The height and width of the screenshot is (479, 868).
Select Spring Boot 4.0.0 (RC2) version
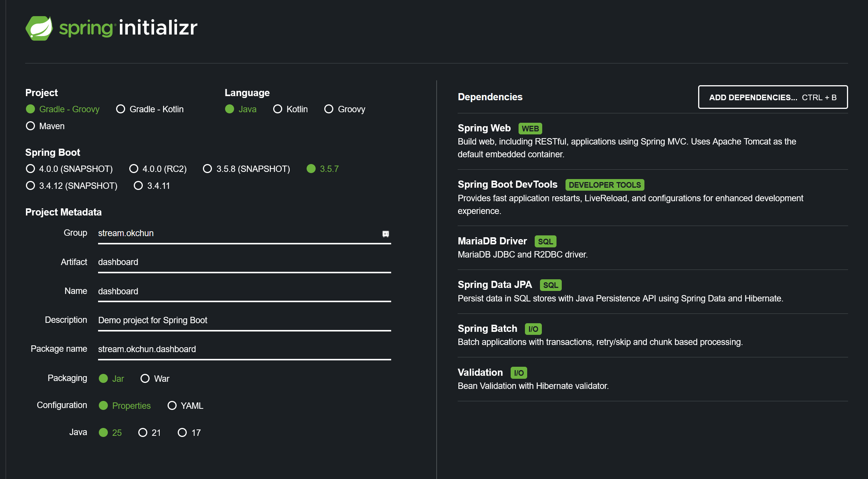(134, 169)
